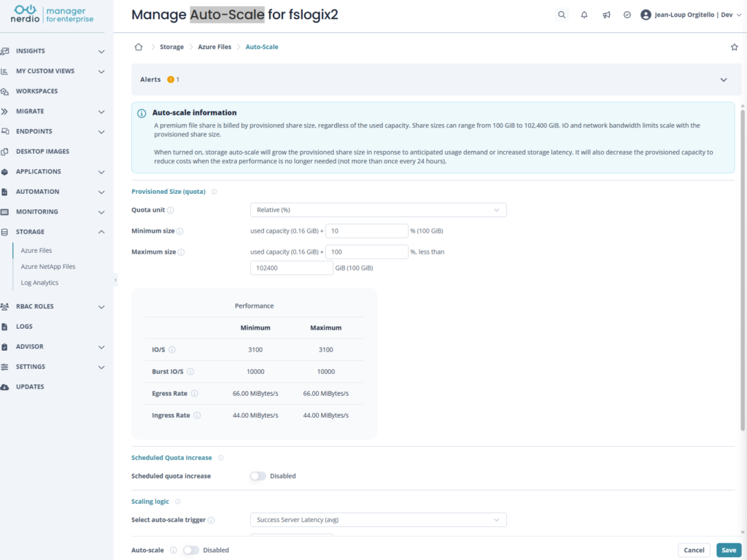Go to home via breadcrumb house icon
This screenshot has width=747, height=560.
(139, 47)
